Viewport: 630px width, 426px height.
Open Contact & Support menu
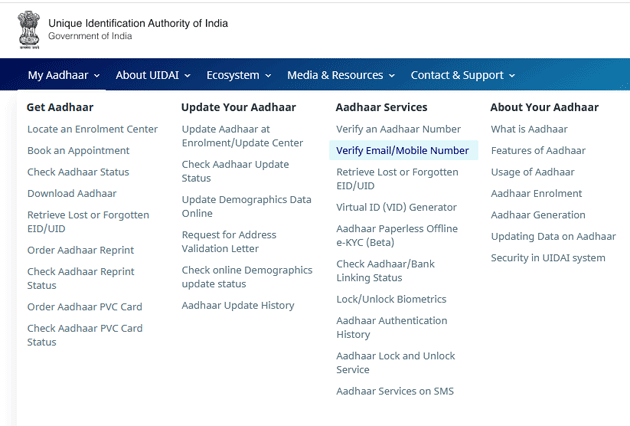[x=462, y=75]
